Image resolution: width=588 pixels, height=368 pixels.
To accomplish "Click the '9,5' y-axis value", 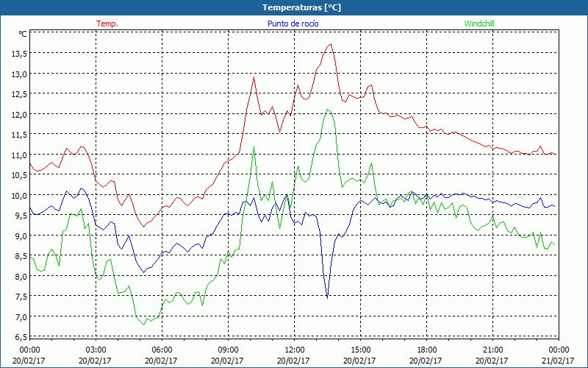I will pos(21,216).
